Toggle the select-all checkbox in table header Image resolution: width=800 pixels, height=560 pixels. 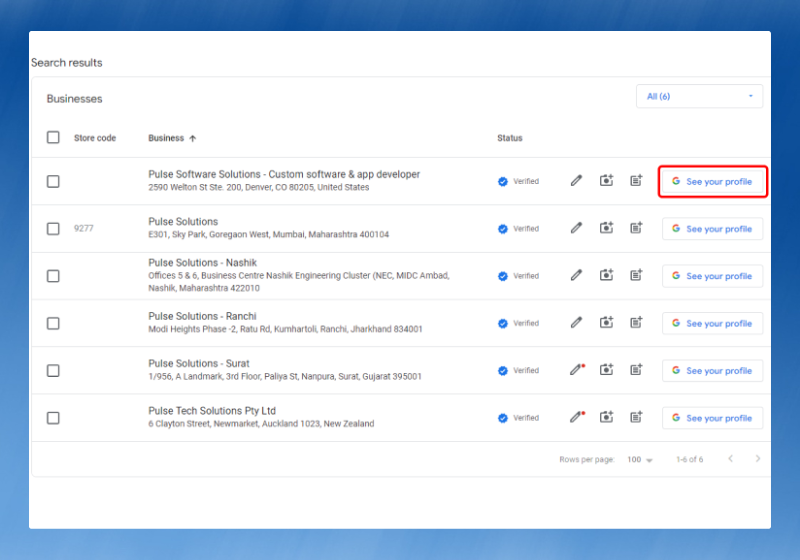(53, 138)
